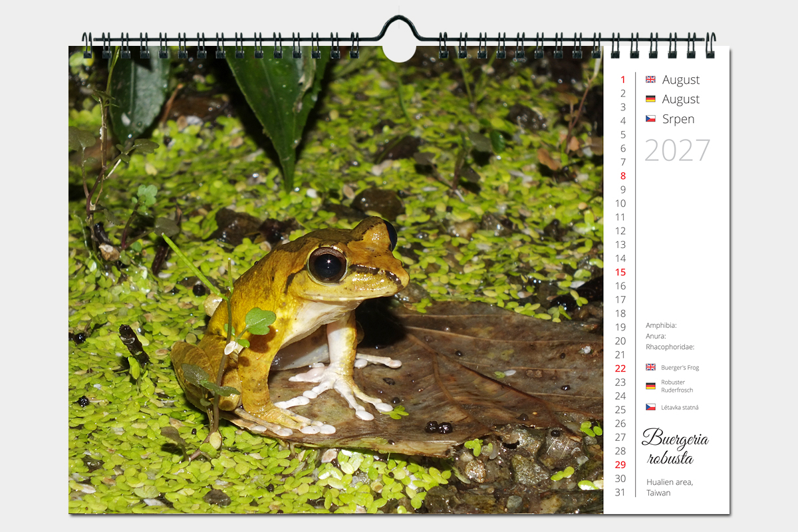
Task: Click the year 2027
Action: coord(677,151)
